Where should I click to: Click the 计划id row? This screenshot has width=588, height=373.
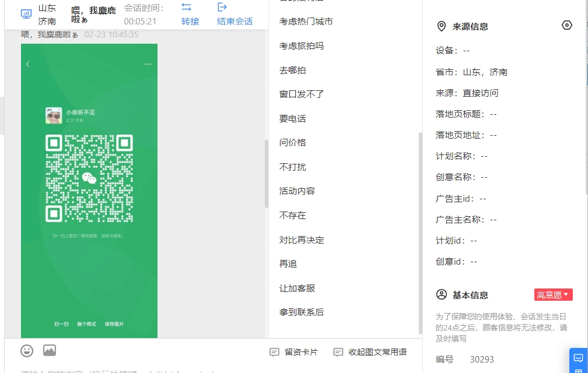click(456, 241)
